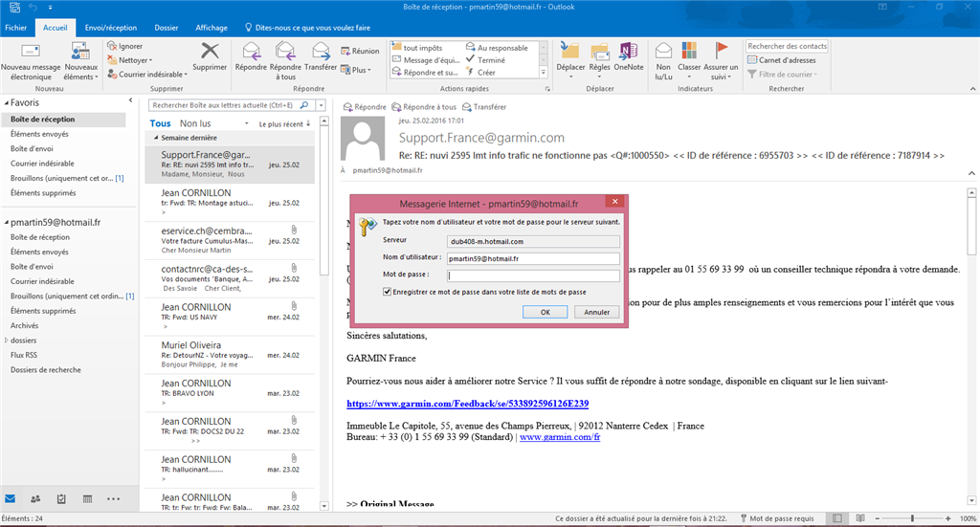Create a new email with Nouveau message électronique

(x=31, y=61)
